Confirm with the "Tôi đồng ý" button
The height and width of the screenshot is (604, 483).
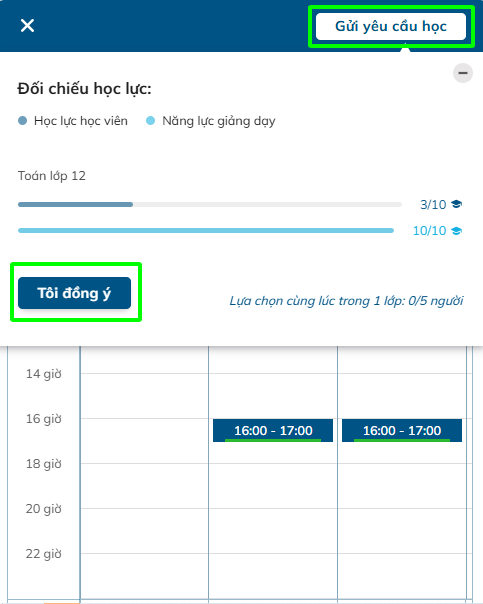tap(74, 293)
